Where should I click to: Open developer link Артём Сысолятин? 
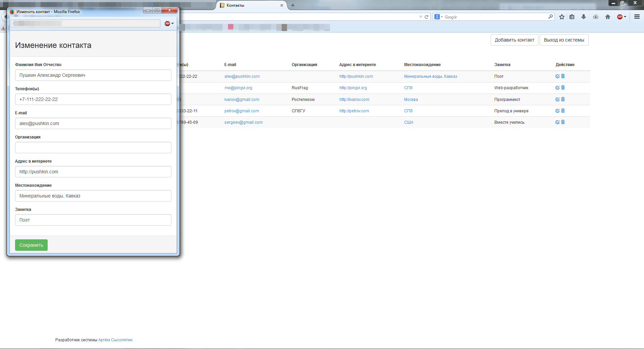pos(115,340)
